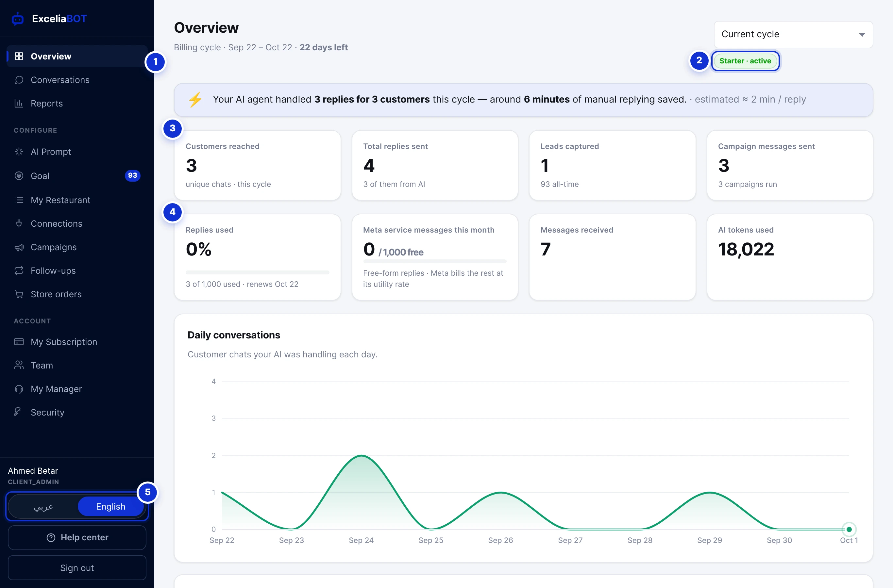Click the 'Daily conversations' heading

pyautogui.click(x=234, y=335)
